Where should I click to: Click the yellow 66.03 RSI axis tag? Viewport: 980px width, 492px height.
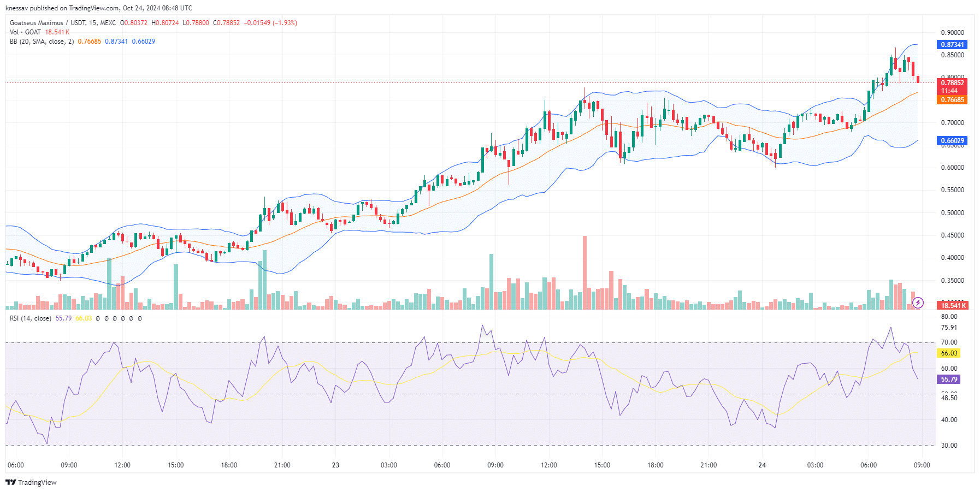click(x=949, y=353)
